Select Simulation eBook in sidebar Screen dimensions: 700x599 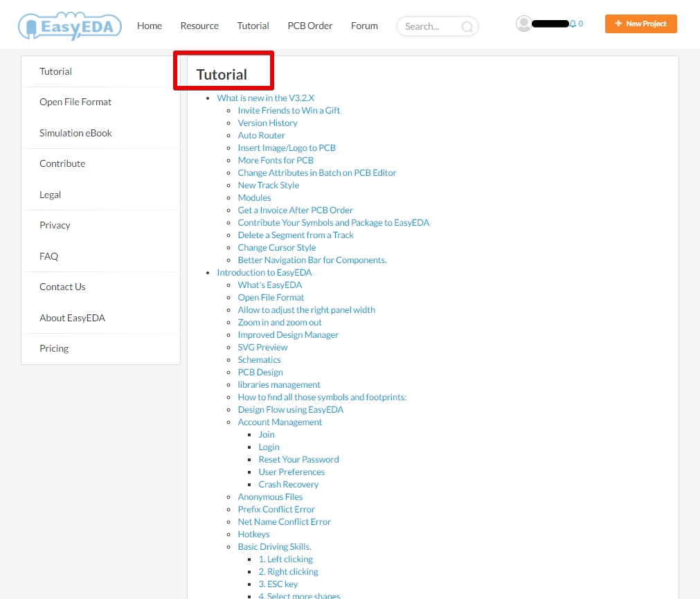[x=75, y=133]
